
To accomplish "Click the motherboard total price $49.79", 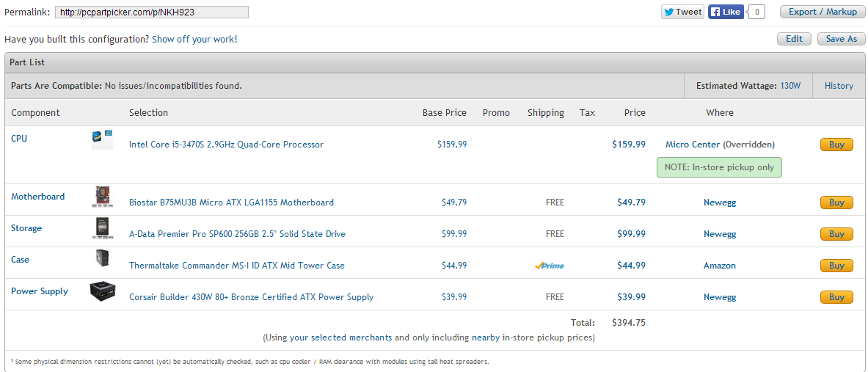I will point(631,203).
